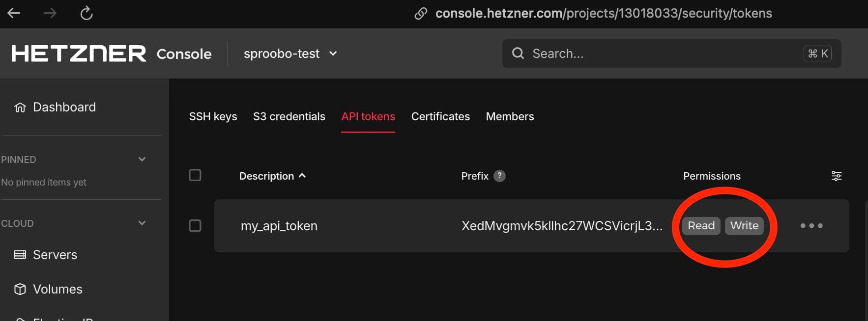Switch to the S3 credentials tab
This screenshot has width=868, height=321.
[x=289, y=116]
